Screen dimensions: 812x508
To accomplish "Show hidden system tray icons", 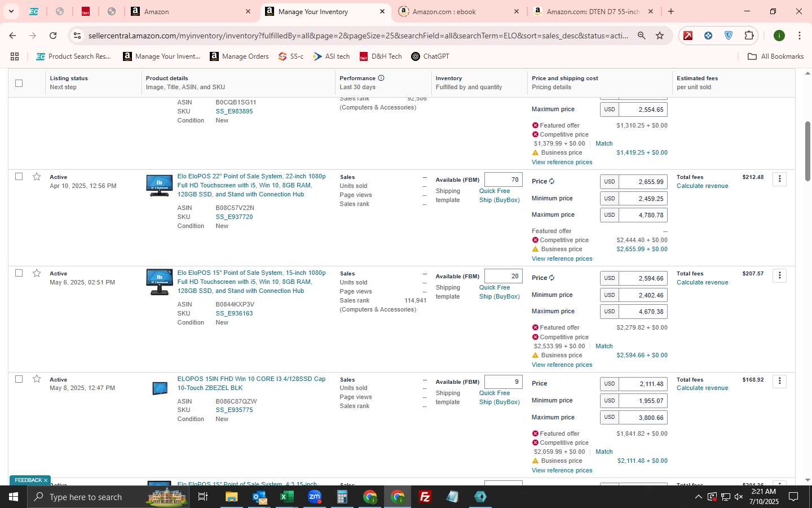I will pos(698,497).
